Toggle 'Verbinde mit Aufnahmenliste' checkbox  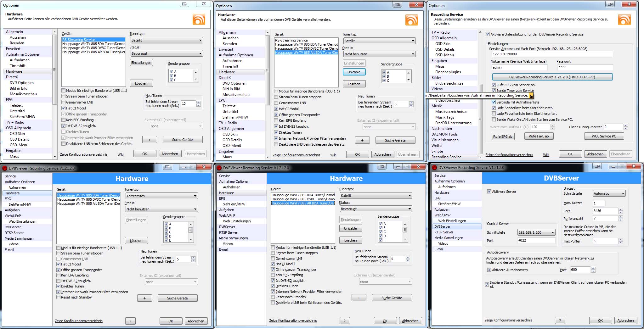(494, 102)
